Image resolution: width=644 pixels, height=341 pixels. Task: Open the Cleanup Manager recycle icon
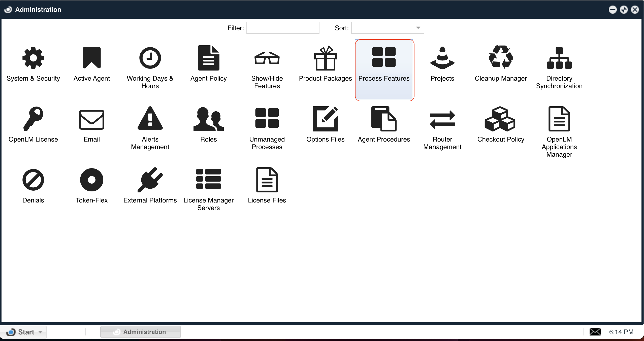pos(501,58)
